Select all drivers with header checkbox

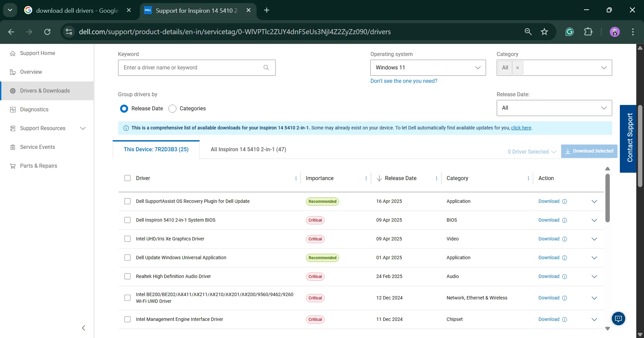(127, 178)
